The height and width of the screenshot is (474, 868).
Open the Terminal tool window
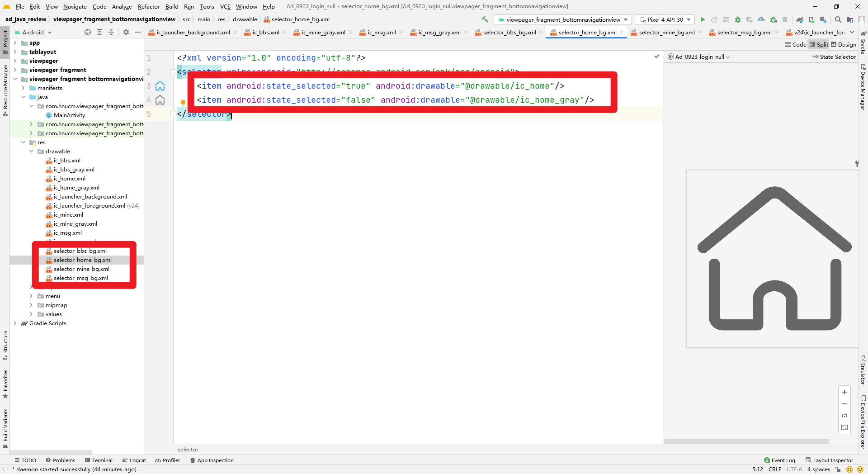tap(99, 460)
